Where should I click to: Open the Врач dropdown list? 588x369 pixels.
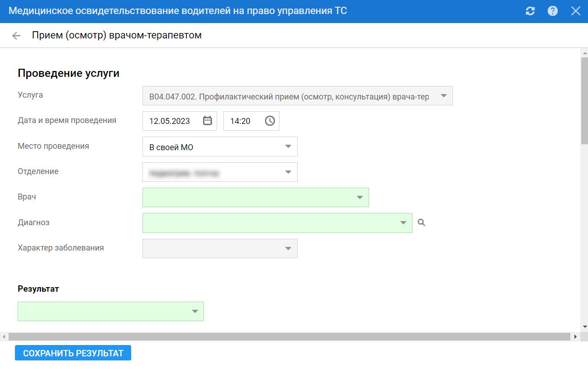click(360, 198)
